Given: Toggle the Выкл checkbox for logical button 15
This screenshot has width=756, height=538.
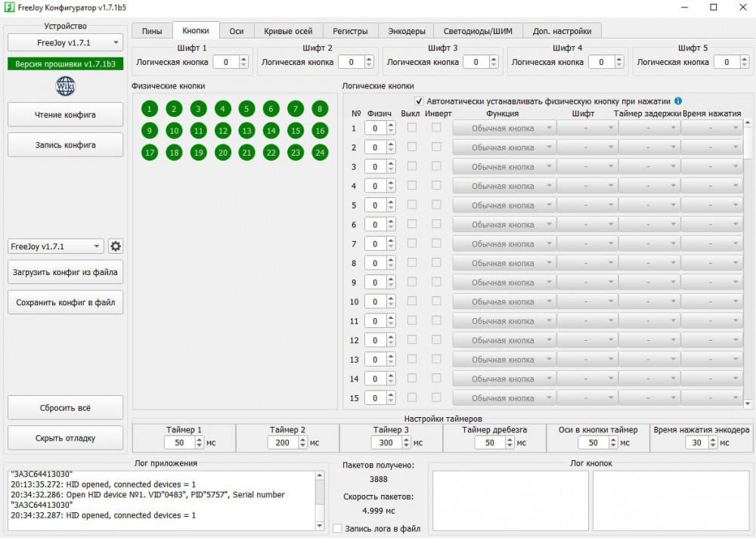Looking at the screenshot, I should coord(412,397).
